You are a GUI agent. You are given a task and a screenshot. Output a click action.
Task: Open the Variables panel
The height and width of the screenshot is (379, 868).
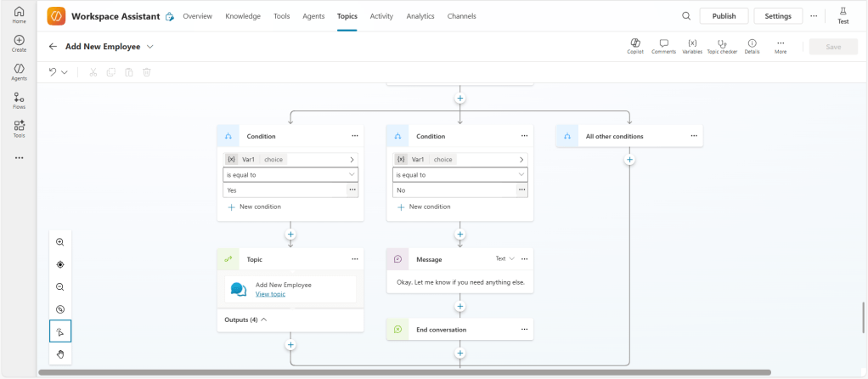pos(692,43)
